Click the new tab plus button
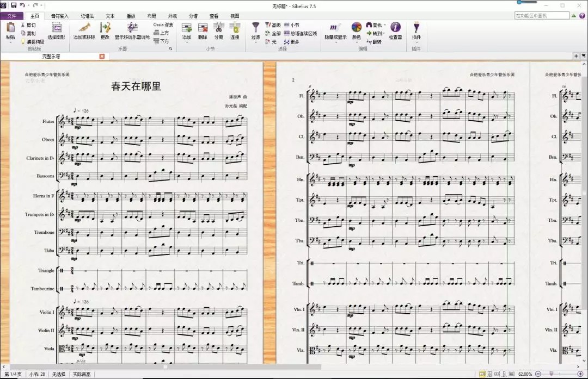This screenshot has width=588, height=379. (x=576, y=56)
